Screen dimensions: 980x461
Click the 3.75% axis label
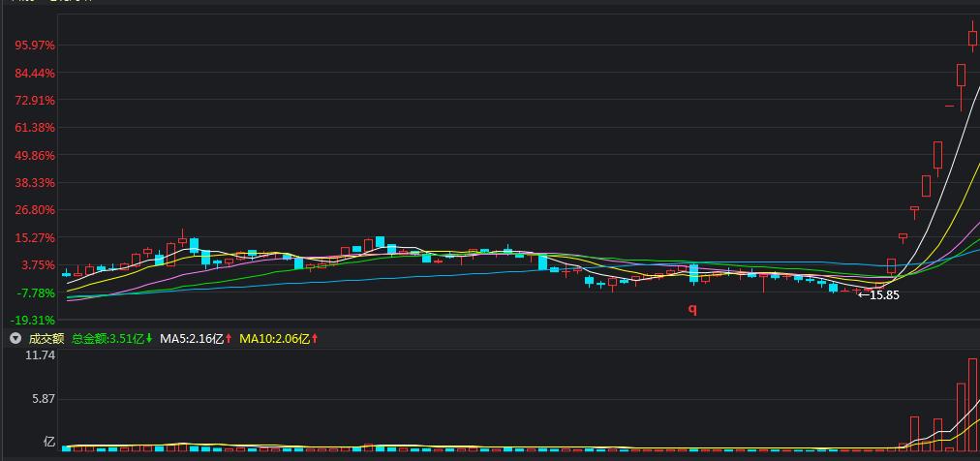point(37,265)
